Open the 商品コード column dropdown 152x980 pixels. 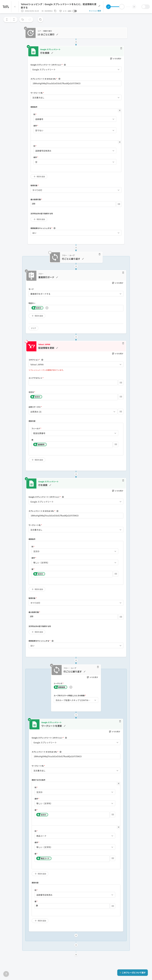click(75, 836)
